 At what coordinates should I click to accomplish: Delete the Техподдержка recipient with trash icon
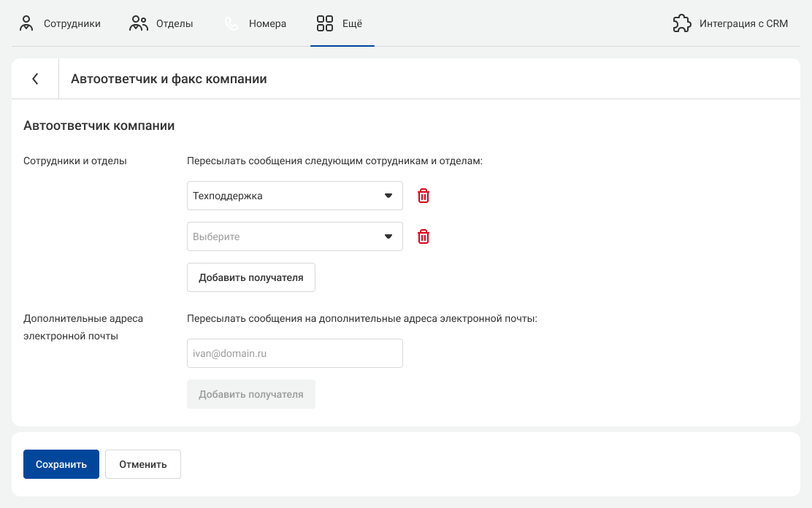pyautogui.click(x=423, y=196)
